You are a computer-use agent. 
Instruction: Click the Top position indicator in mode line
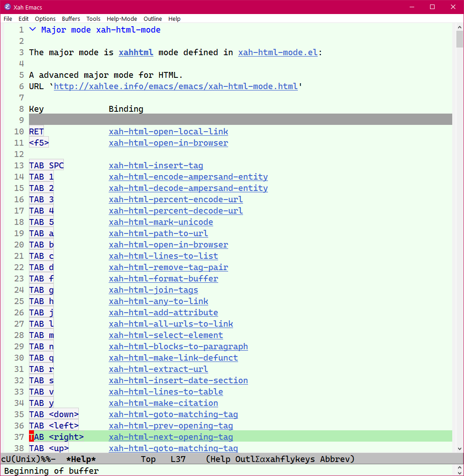148,459
